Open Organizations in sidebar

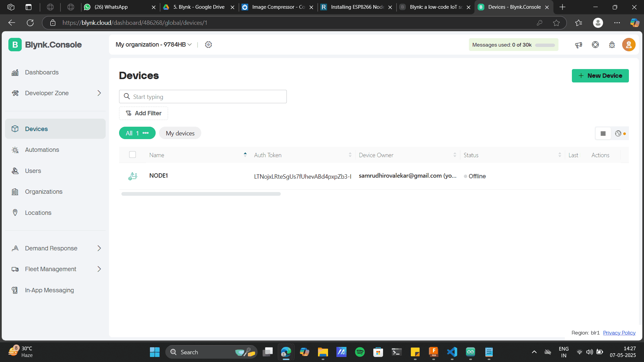coord(55,192)
